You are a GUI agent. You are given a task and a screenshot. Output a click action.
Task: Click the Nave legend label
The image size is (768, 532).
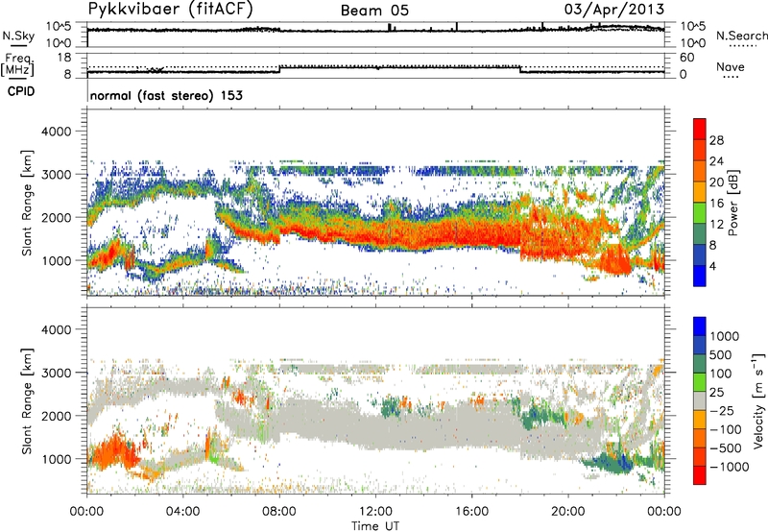[x=731, y=66]
